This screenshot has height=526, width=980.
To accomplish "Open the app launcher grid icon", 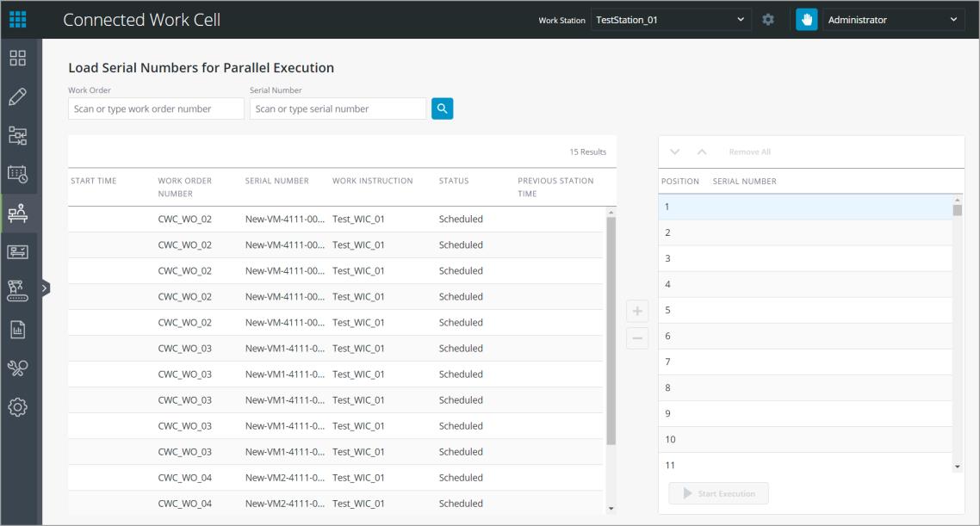I will point(17,19).
